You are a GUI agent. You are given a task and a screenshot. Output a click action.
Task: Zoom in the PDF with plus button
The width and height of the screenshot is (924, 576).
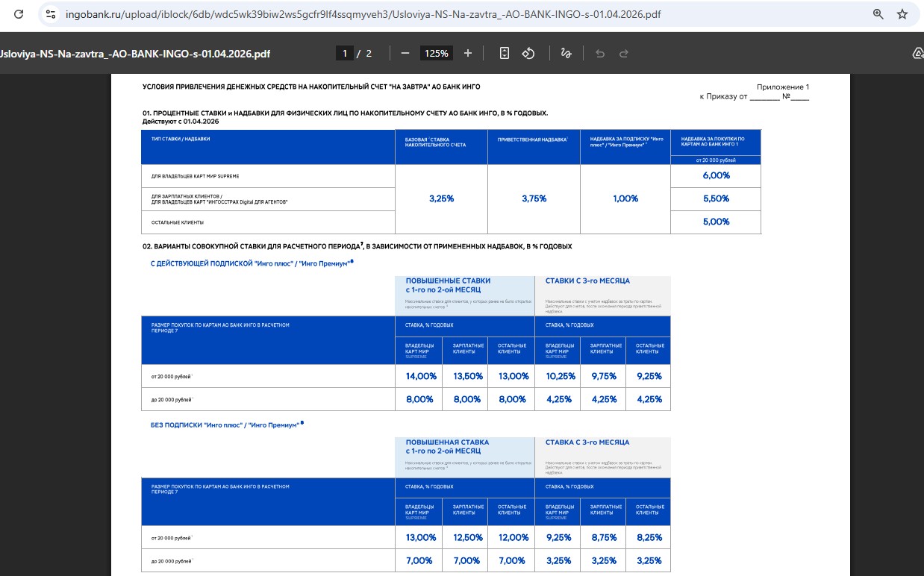[x=468, y=53]
